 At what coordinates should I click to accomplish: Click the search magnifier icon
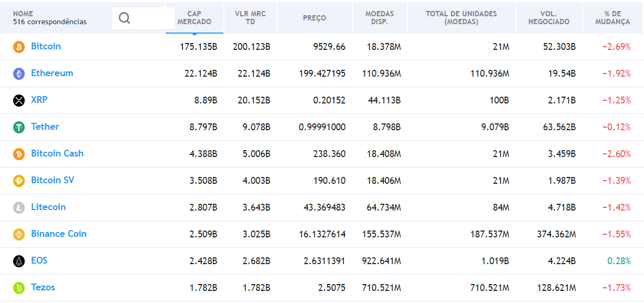pos(124,17)
